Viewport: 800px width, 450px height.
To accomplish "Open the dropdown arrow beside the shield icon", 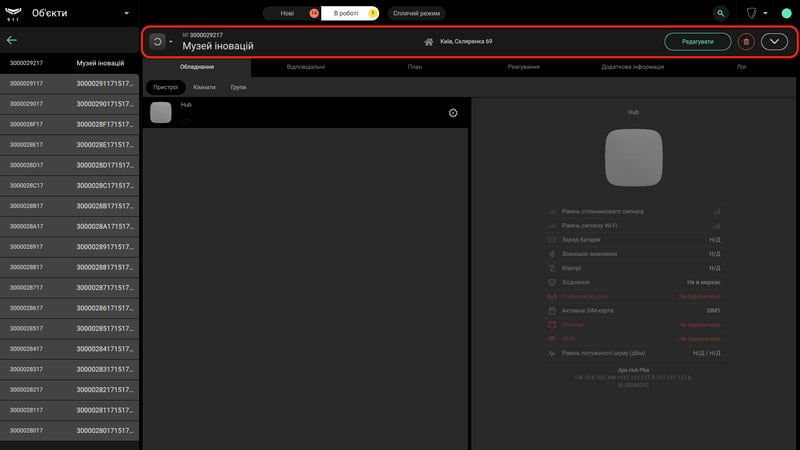I will [765, 13].
